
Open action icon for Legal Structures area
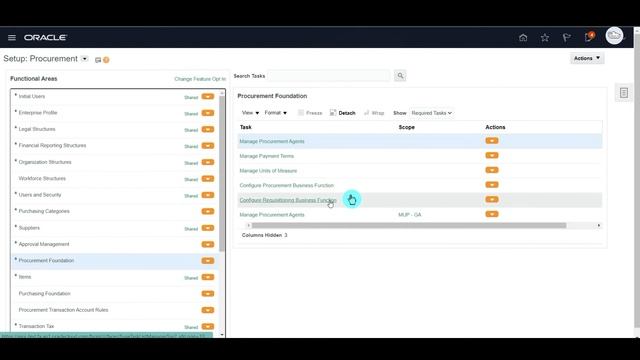point(208,129)
